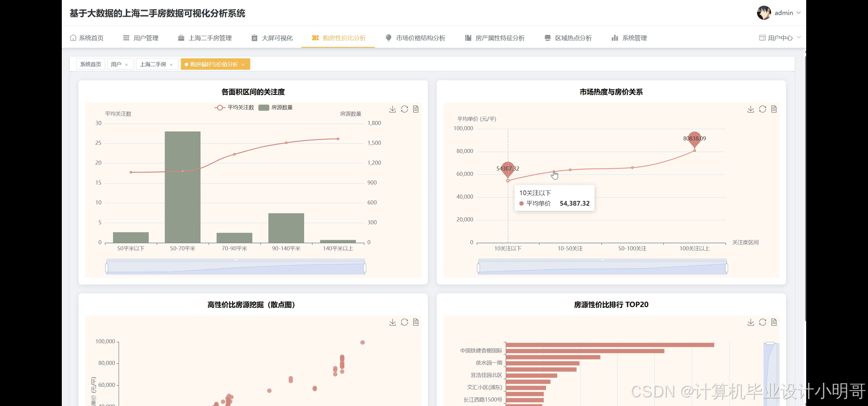Image resolution: width=868 pixels, height=406 pixels.
Task: Click the admin avatar picture
Action: pos(764,13)
